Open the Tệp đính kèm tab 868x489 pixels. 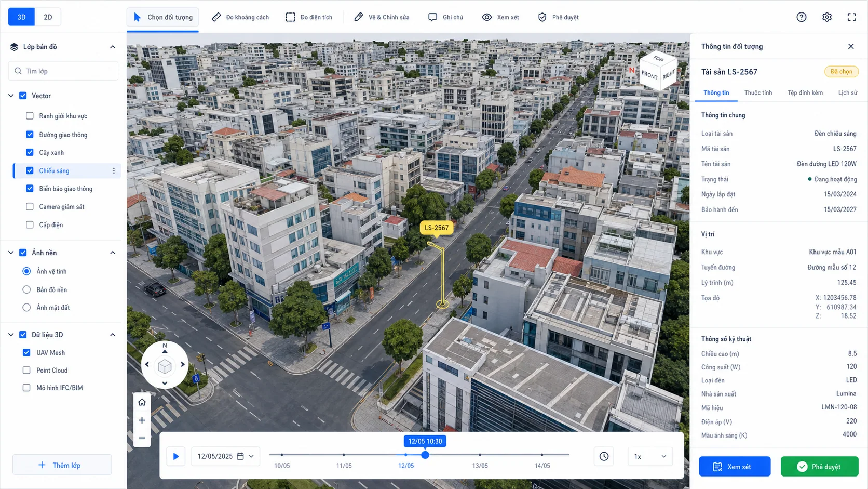coord(805,92)
